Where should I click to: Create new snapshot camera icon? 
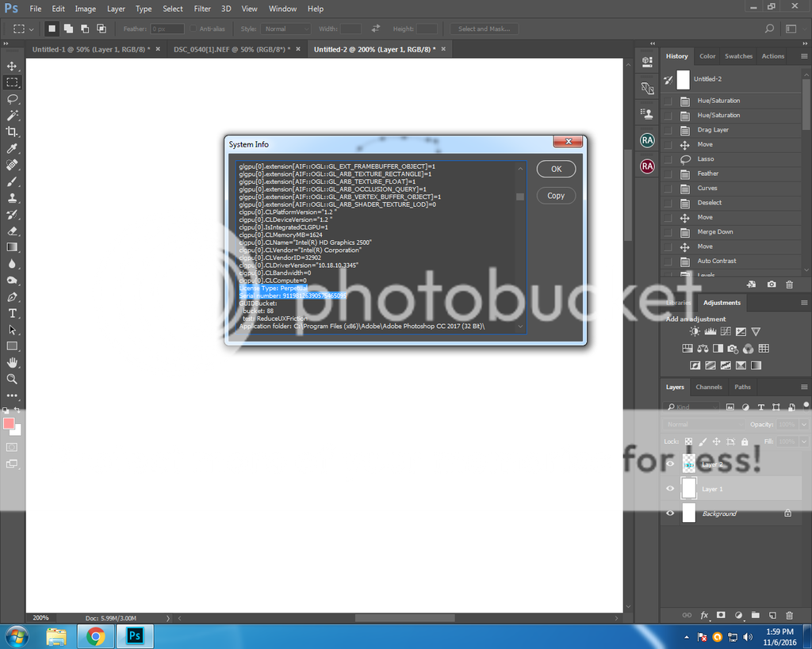pos(772,284)
